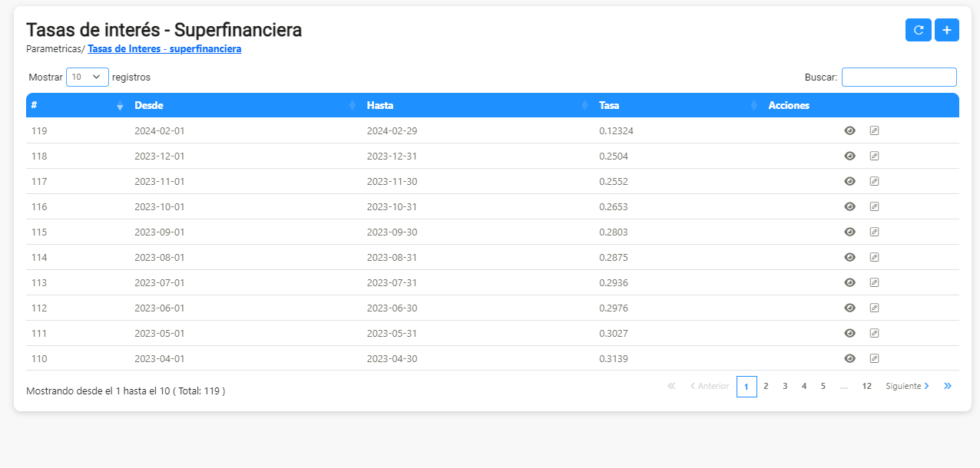Focus the Buscar search field

click(x=899, y=77)
